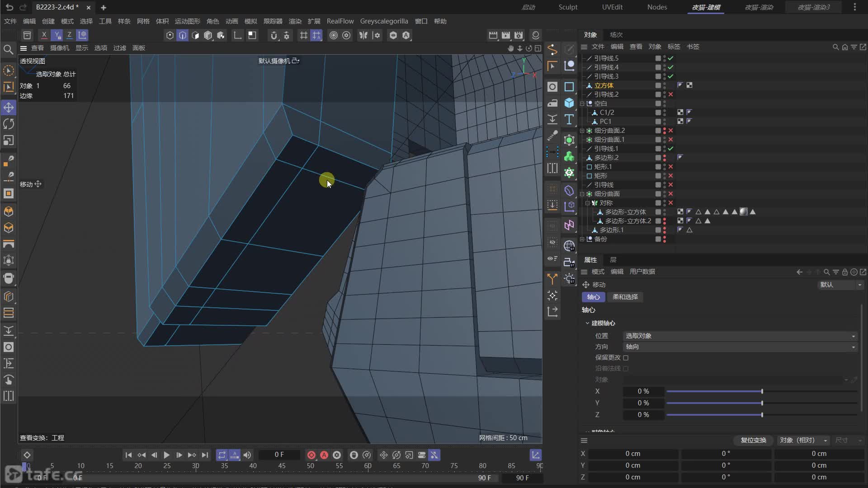868x488 pixels.
Task: Open the 网格 menu
Action: [x=143, y=21]
